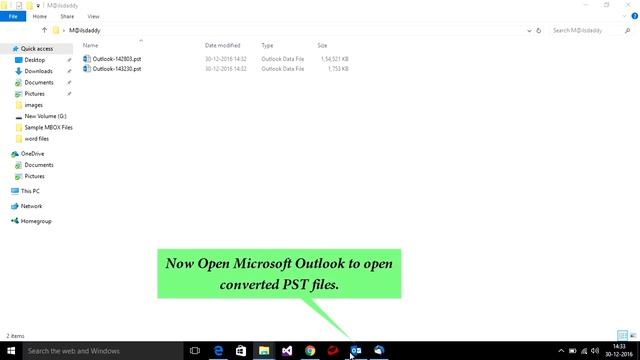
Task: Click File Explorer taskbar icon
Action: click(264, 351)
